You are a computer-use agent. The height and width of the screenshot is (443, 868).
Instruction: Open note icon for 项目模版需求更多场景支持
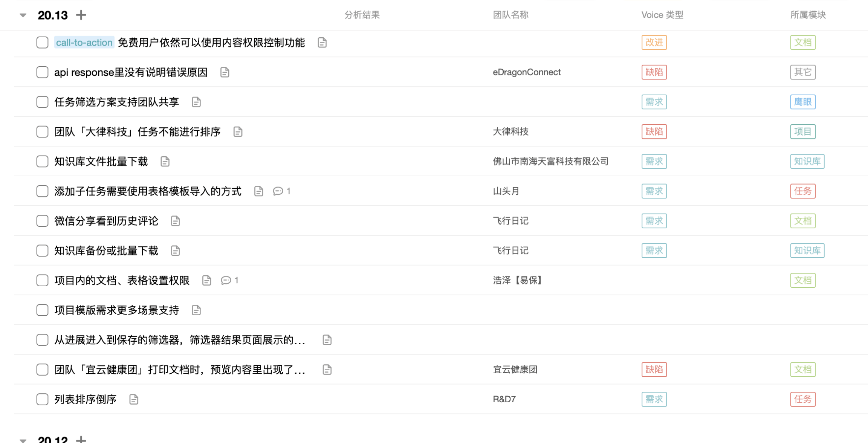[x=196, y=310]
